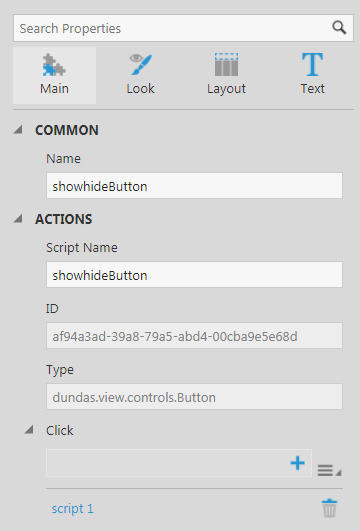Click the Type field dundas.view.controls.Button
360x531 pixels.
pyautogui.click(x=194, y=397)
